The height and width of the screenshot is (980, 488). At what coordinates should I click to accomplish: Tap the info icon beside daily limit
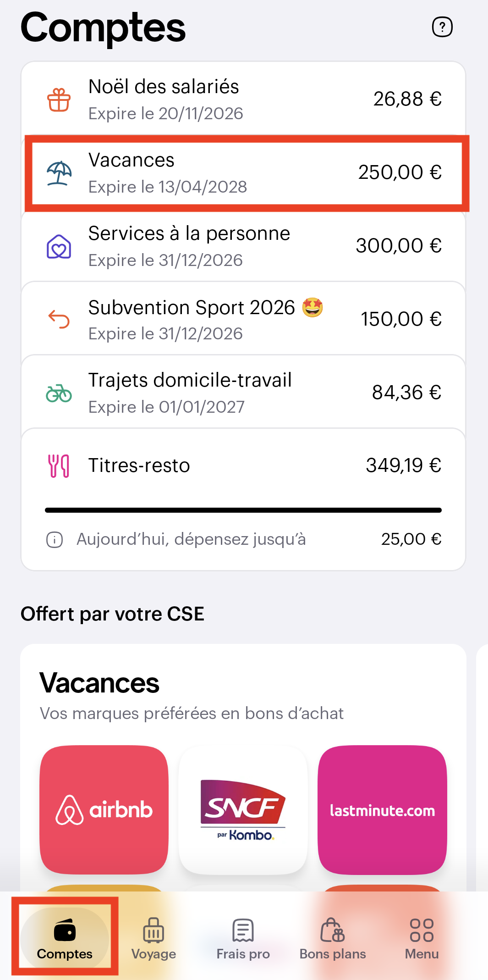(x=55, y=540)
